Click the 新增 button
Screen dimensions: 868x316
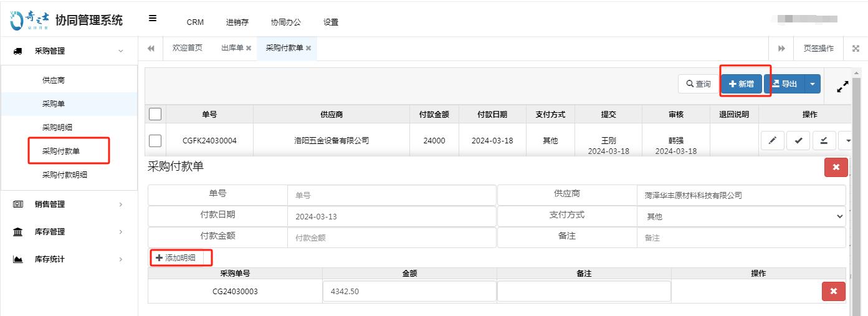[x=742, y=84]
